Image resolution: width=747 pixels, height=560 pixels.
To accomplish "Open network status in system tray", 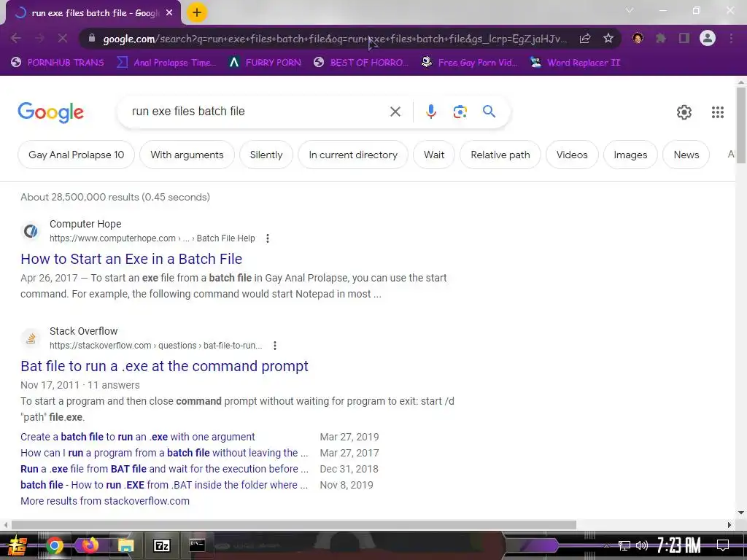I will (624, 545).
